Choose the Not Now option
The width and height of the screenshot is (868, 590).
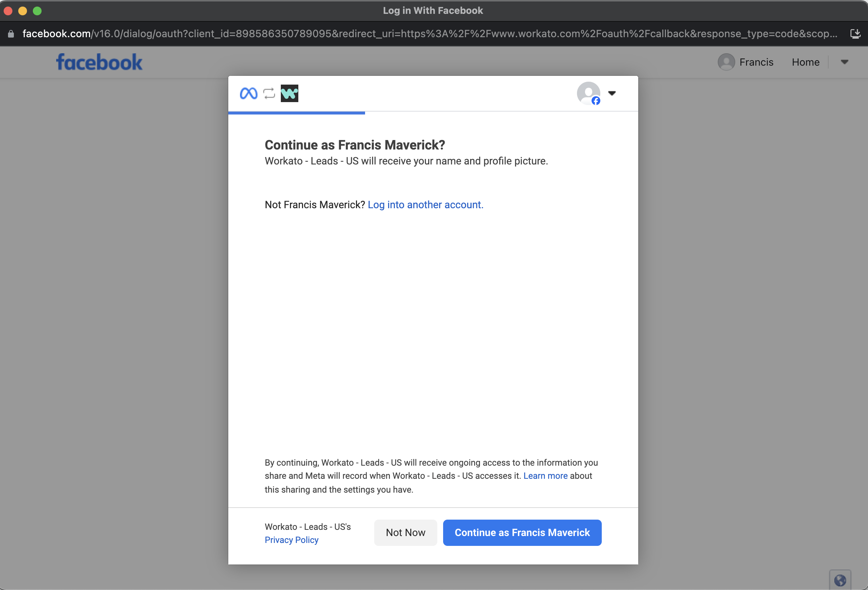(x=405, y=532)
